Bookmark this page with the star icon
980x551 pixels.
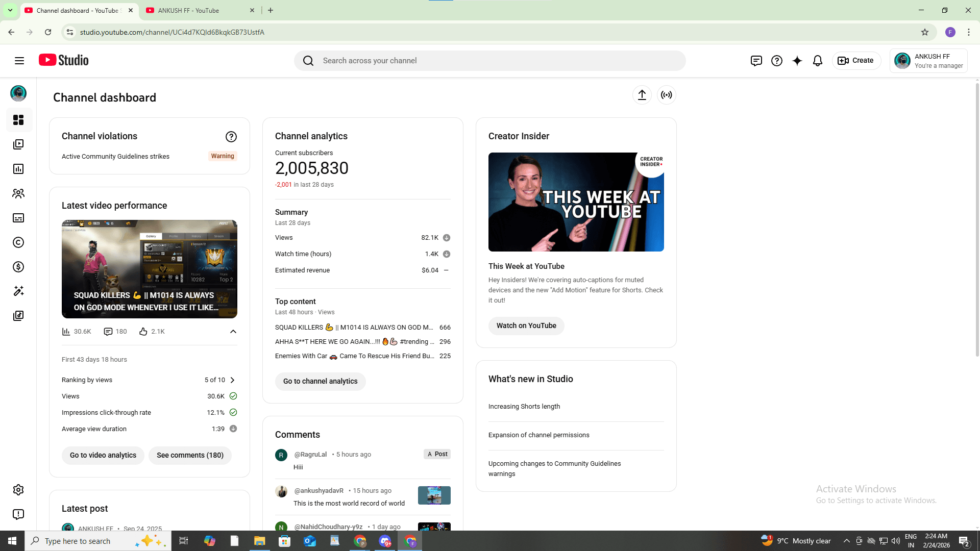(925, 32)
